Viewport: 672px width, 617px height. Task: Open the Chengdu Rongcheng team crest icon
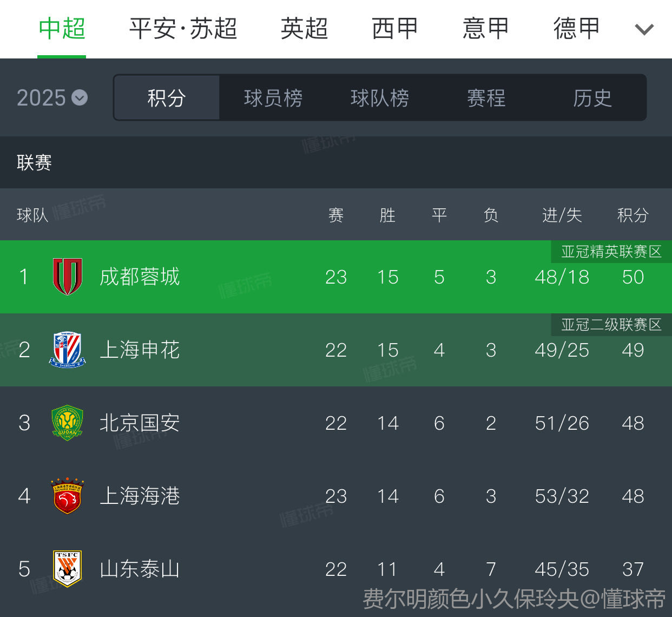[67, 277]
